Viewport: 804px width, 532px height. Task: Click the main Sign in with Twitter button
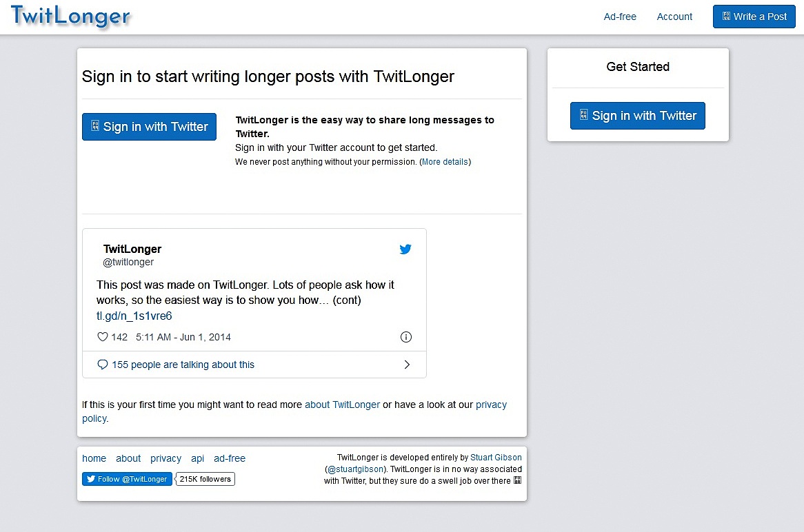pyautogui.click(x=149, y=127)
